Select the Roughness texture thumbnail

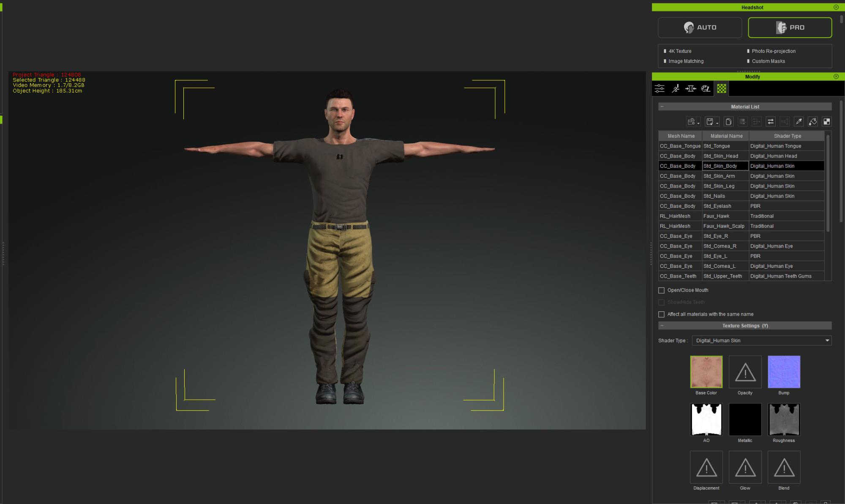click(x=784, y=419)
